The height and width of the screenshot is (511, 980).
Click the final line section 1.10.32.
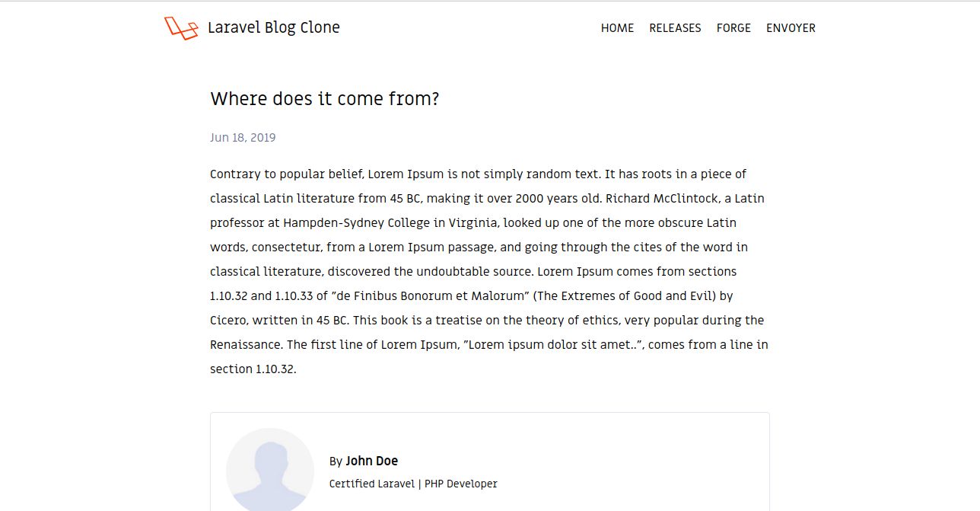click(x=253, y=369)
